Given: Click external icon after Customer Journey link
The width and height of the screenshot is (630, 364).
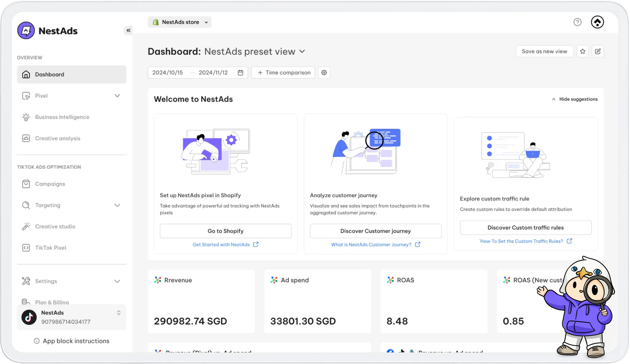Looking at the screenshot, I should tap(418, 244).
